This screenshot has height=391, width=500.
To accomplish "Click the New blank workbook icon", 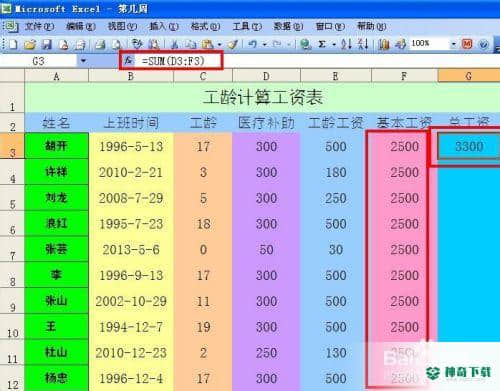I will coord(13,44).
